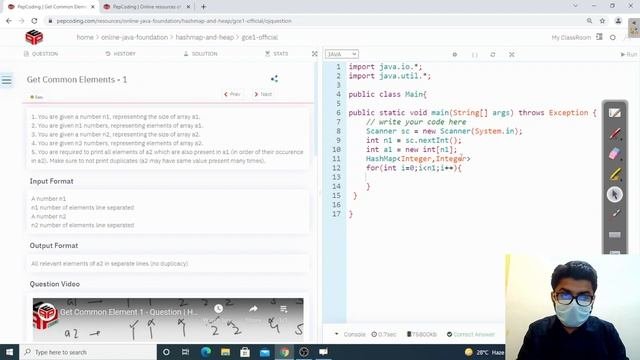This screenshot has height=360, width=640.
Task: Expand the Console panel arrow
Action: click(x=337, y=334)
